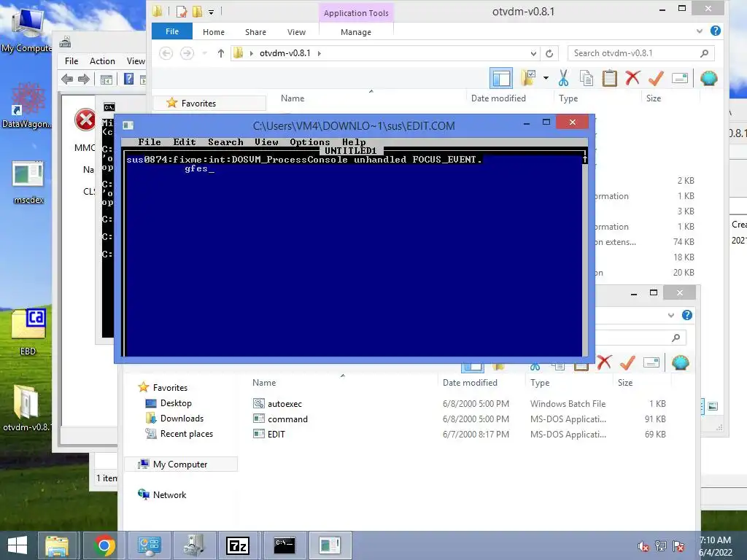This screenshot has height=560, width=747.
Task: Expand the ribbon chevron in otvdm-v0.8.1 window
Action: coord(700,31)
